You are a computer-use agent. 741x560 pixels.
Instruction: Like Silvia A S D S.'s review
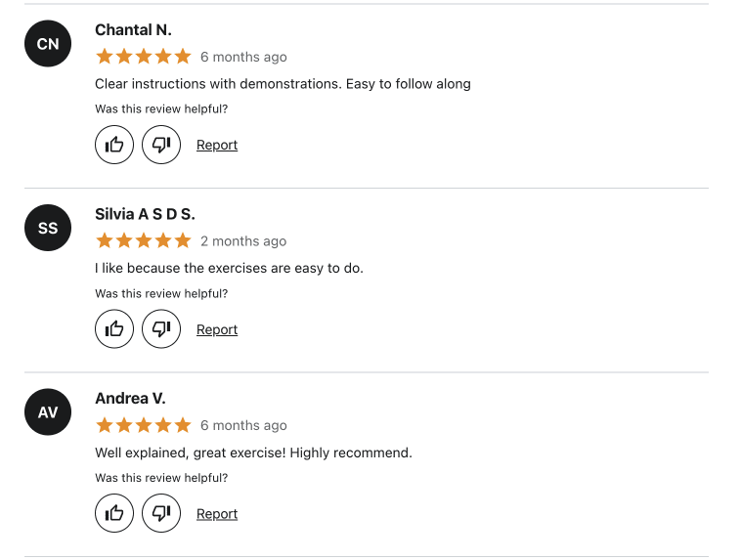(x=114, y=329)
